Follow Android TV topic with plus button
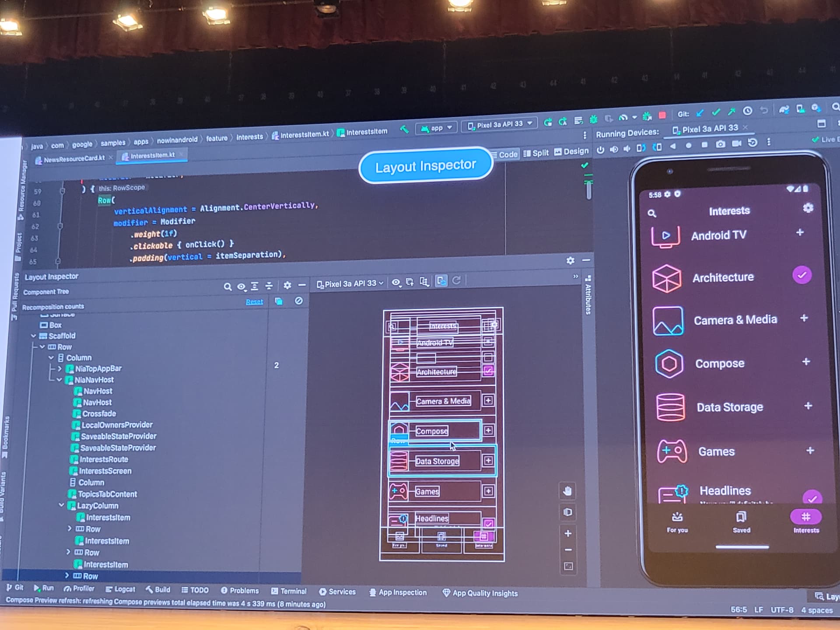The height and width of the screenshot is (630, 840). 800,232
